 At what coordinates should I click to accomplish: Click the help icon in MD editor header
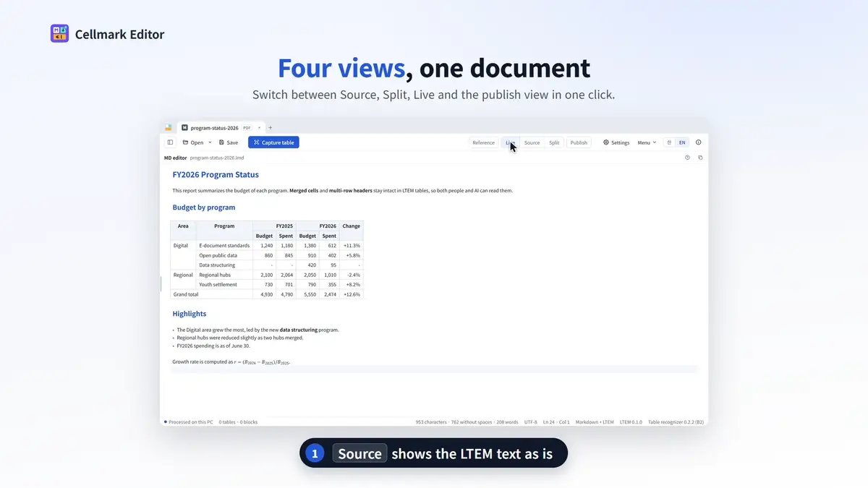(x=687, y=157)
